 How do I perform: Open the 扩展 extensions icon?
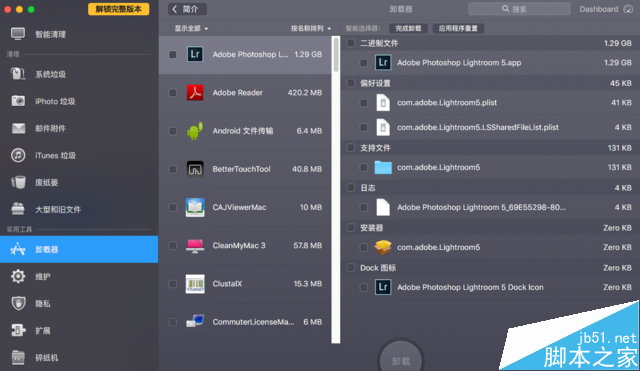(18, 330)
